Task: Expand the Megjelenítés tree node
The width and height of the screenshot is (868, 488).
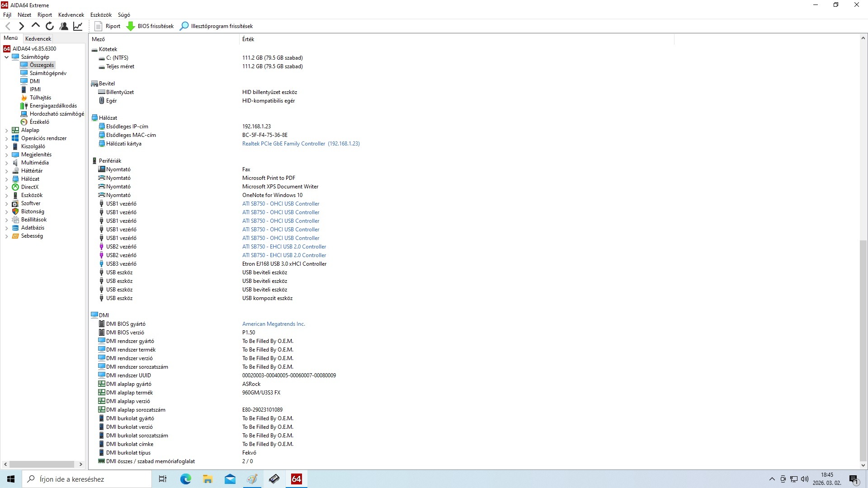Action: pyautogui.click(x=6, y=155)
